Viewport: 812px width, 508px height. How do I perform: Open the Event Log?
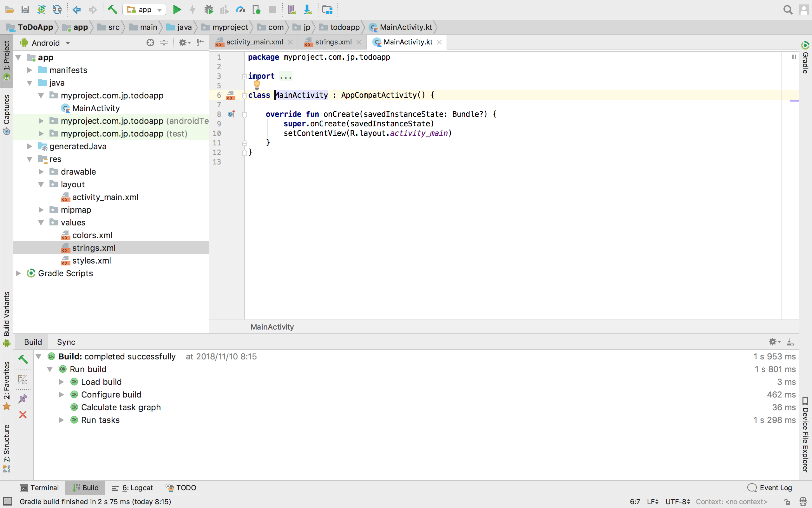pos(769,487)
